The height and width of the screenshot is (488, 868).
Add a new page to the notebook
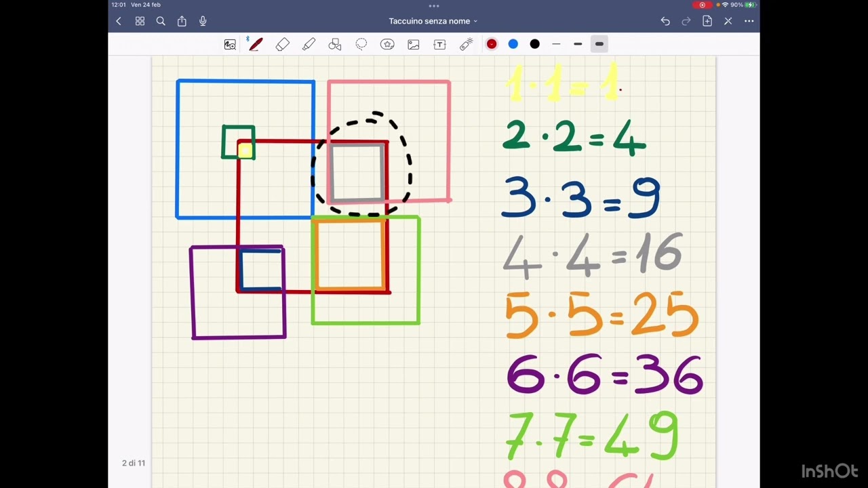[x=707, y=21]
